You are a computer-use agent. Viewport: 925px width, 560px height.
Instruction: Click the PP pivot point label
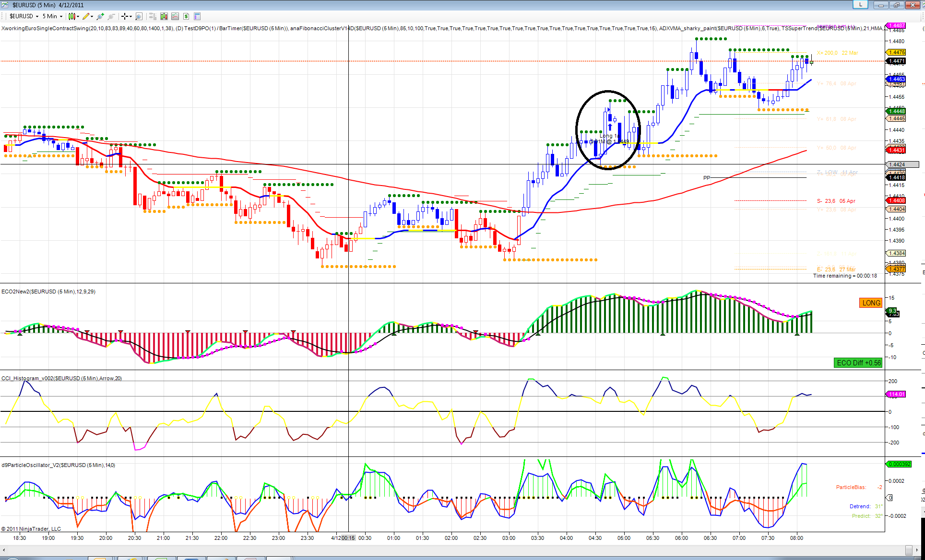(707, 178)
